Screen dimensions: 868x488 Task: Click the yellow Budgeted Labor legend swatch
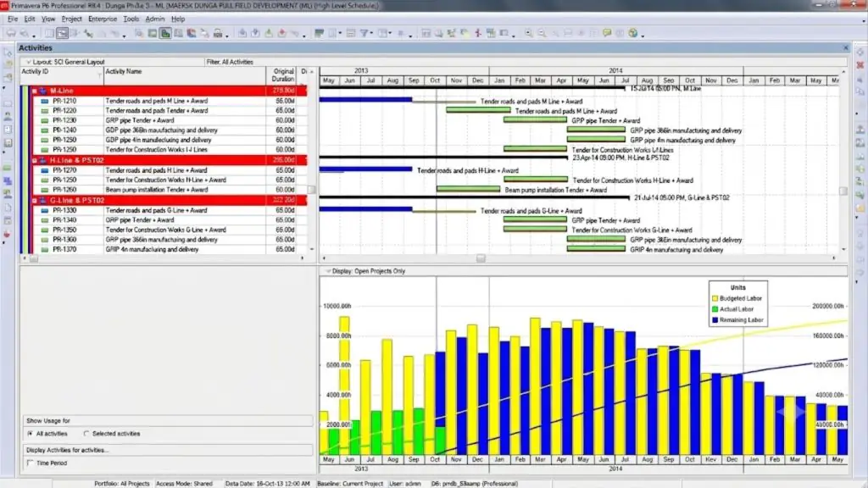pyautogui.click(x=715, y=299)
